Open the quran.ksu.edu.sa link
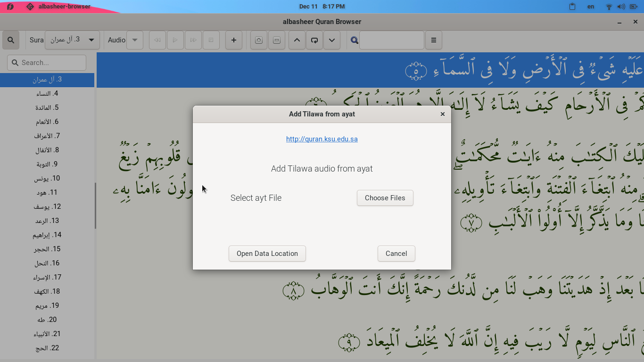Viewport: 644px width, 362px height. coord(322,139)
